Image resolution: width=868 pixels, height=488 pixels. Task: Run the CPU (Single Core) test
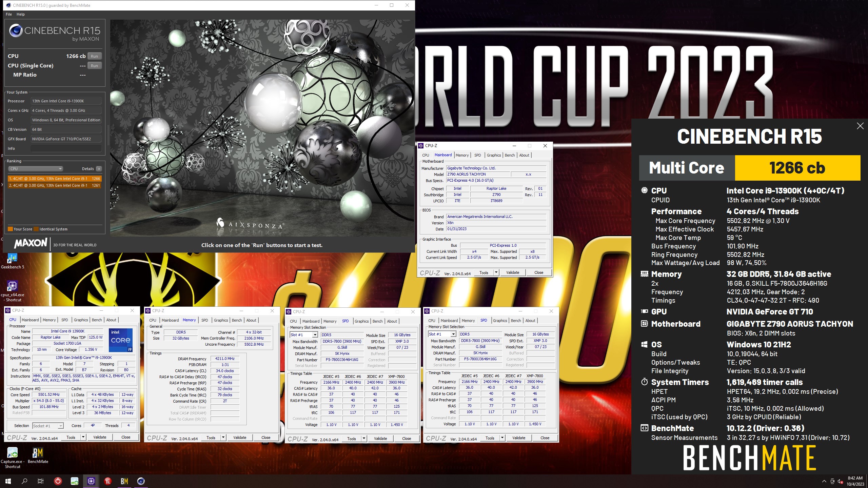[x=95, y=66]
